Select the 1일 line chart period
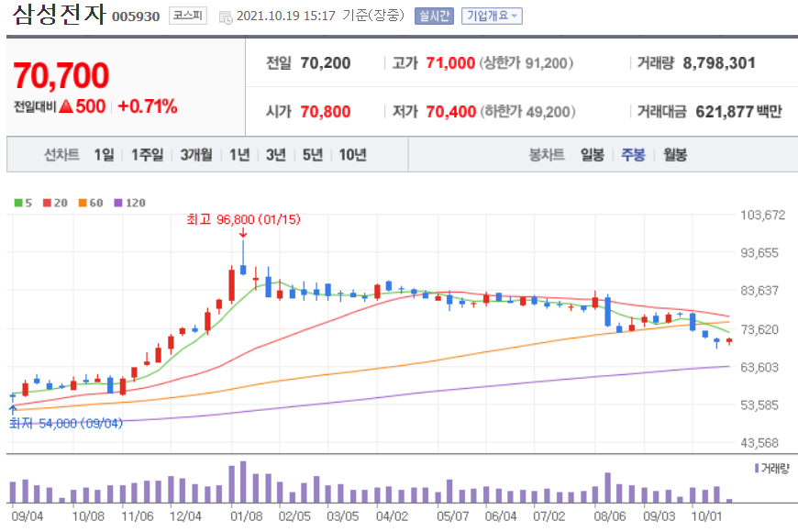798x532 pixels. coord(104,154)
